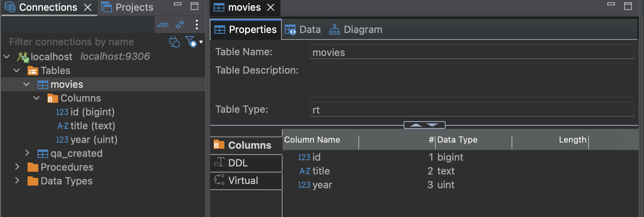This screenshot has width=644, height=217.
Task: Click the Table Name field
Action: [472, 52]
